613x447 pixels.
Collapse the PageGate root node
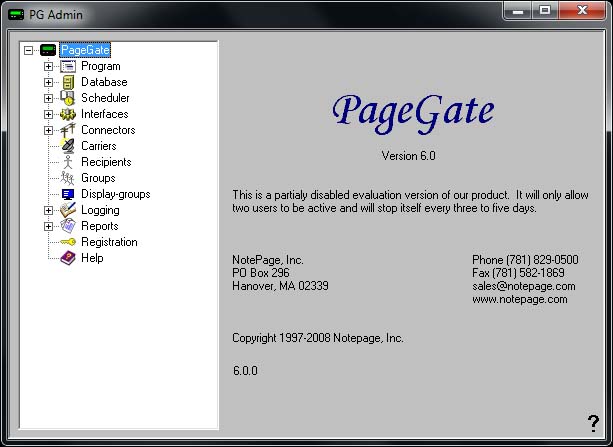click(28, 50)
